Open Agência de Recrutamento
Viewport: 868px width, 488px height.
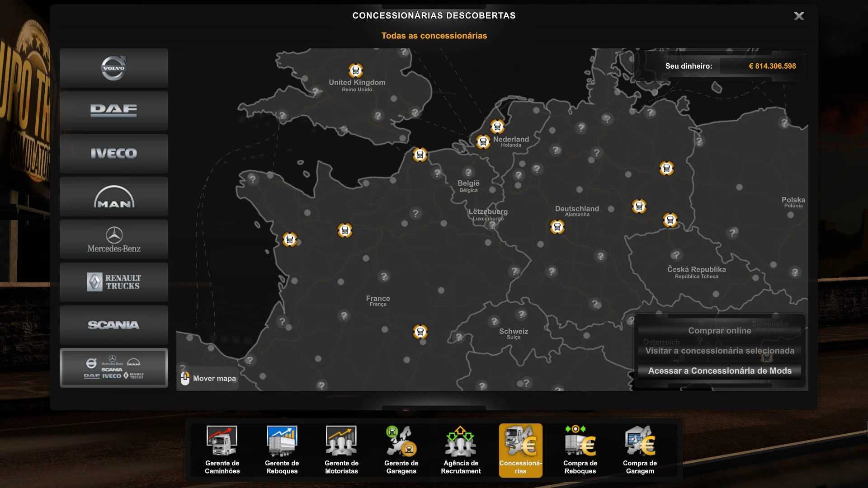pyautogui.click(x=461, y=450)
